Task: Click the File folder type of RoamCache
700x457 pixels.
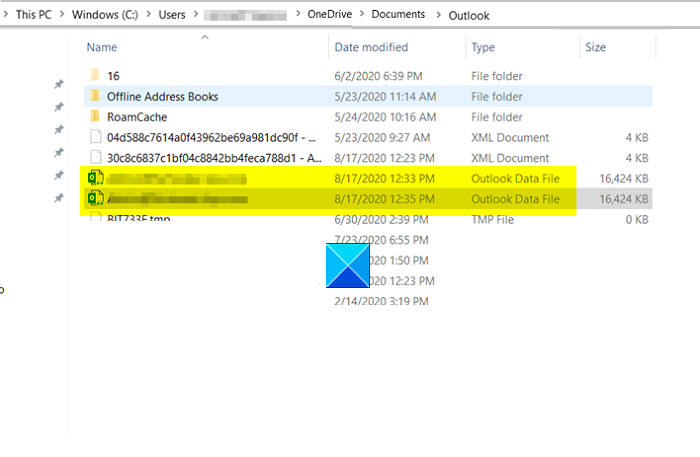Action: pos(497,117)
